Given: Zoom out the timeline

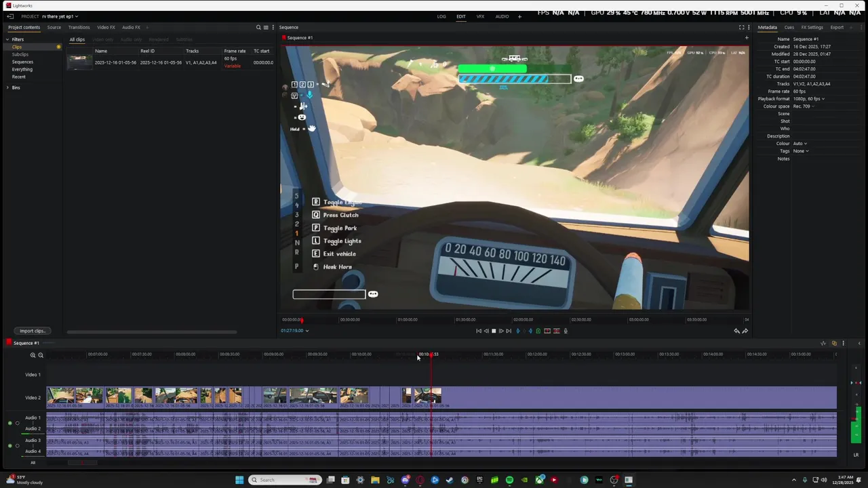Looking at the screenshot, I should (41, 355).
